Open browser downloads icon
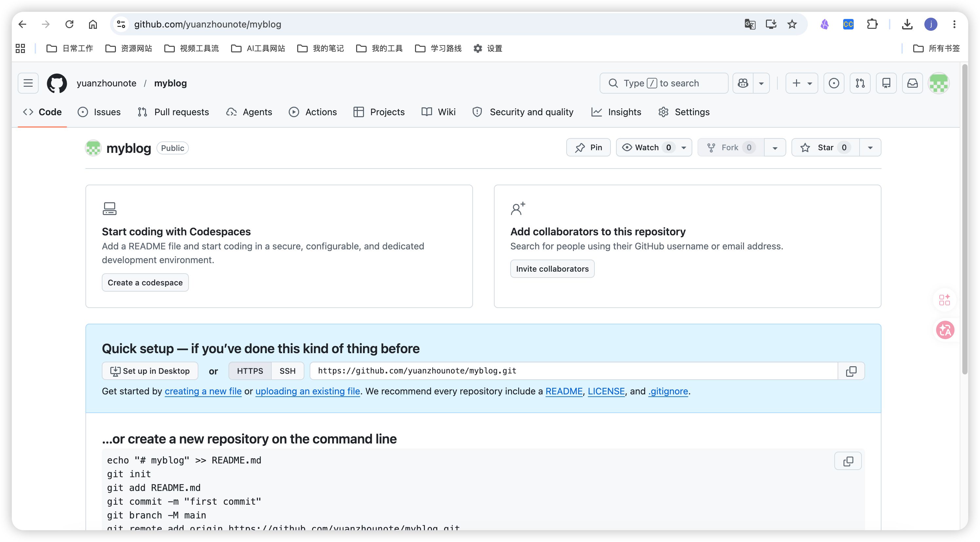 (907, 24)
